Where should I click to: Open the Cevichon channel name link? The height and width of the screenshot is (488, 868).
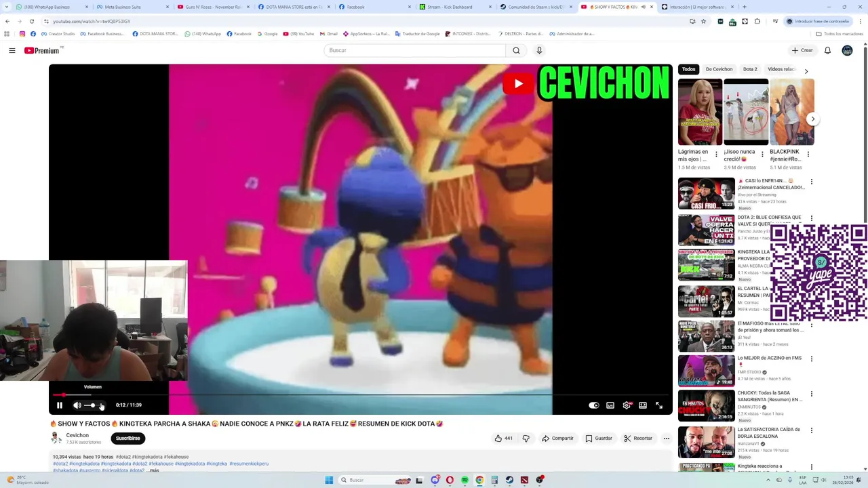[77, 435]
